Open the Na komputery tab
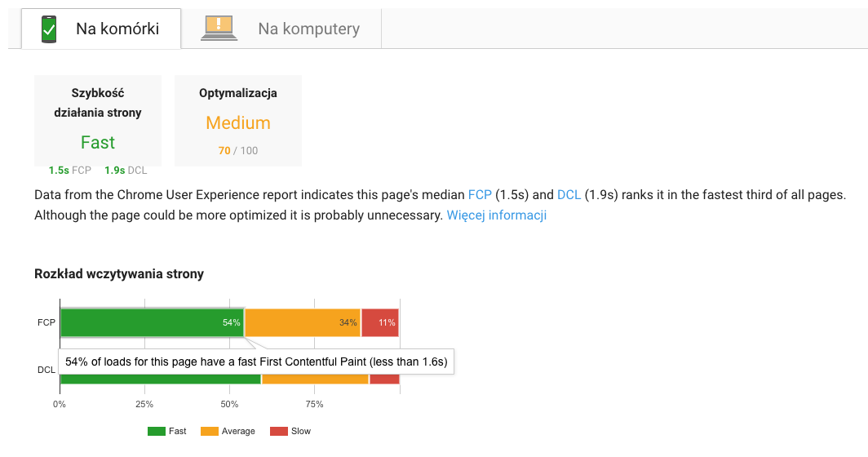 click(x=281, y=29)
